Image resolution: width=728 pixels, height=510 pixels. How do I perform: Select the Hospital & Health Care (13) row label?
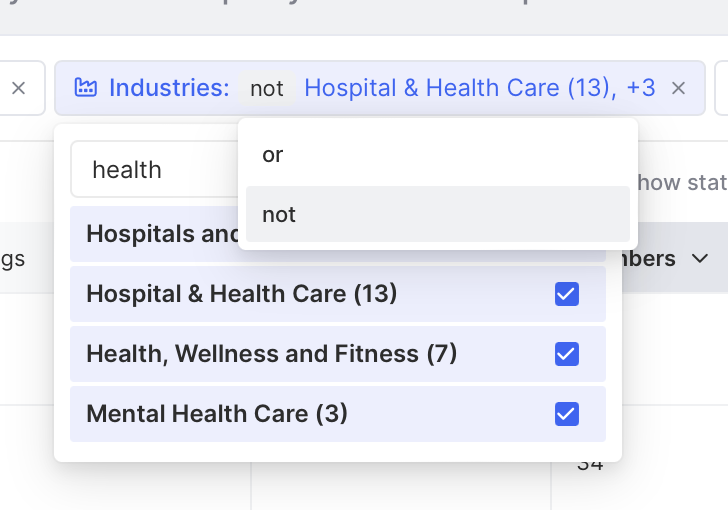coord(241,294)
